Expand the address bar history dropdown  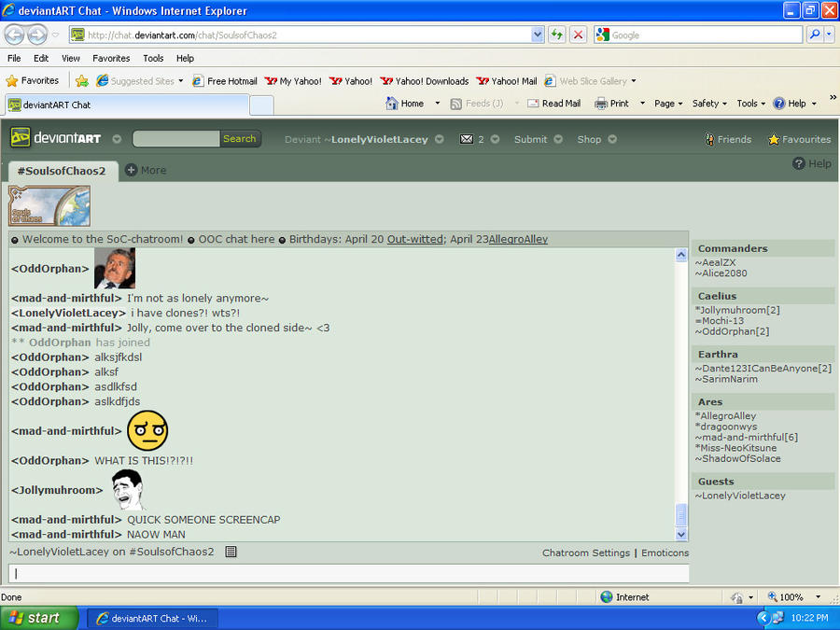pyautogui.click(x=537, y=34)
